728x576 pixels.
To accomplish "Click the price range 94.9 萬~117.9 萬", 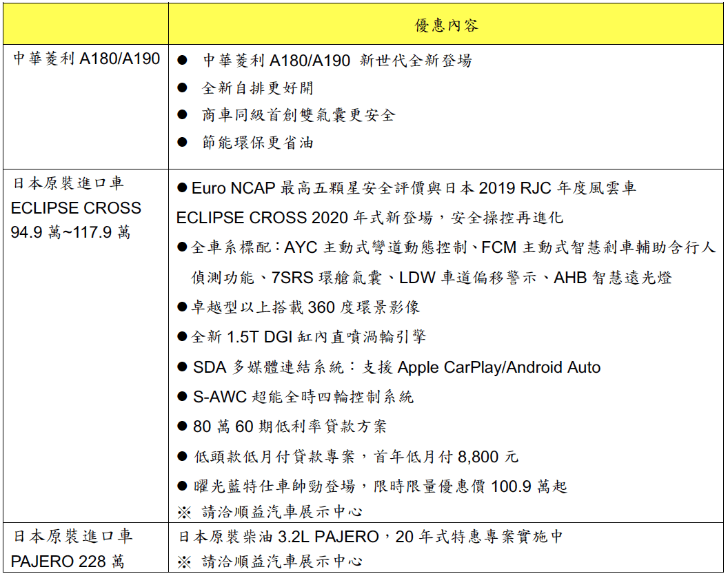I will (x=70, y=232).
